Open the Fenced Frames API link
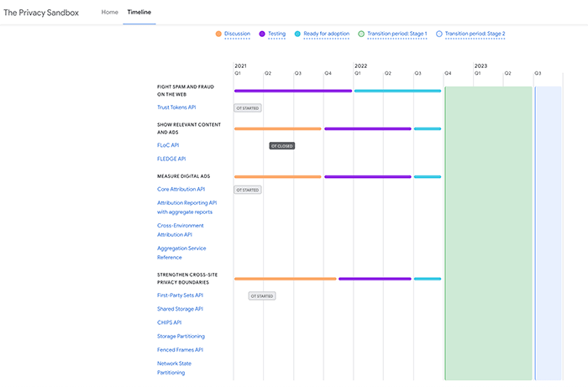 click(180, 350)
